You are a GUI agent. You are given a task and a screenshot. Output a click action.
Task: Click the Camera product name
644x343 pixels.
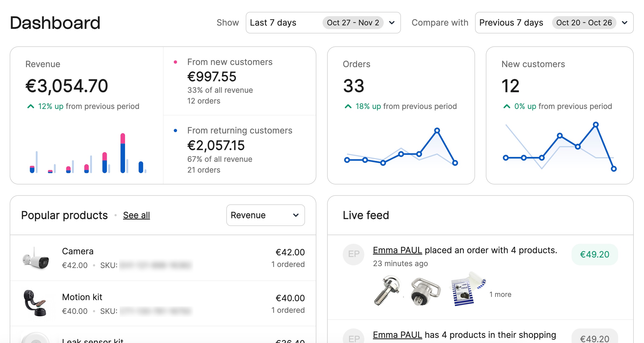pyautogui.click(x=78, y=251)
